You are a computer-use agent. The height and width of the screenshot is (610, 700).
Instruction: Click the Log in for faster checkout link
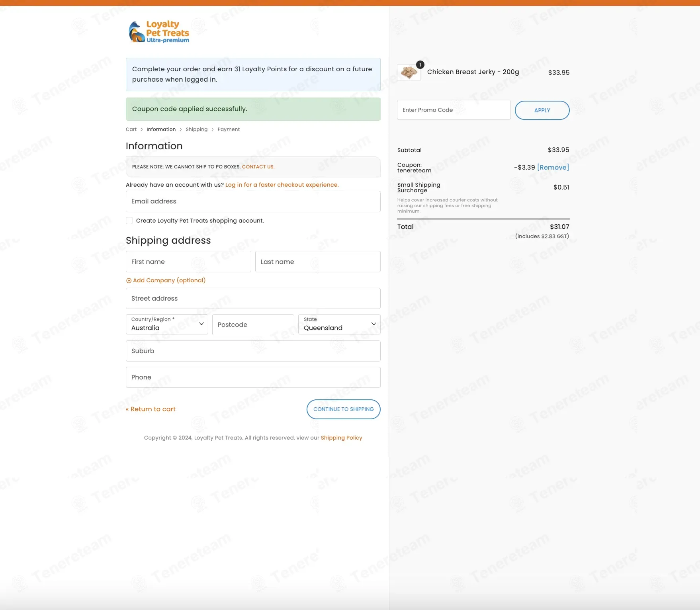282,185
